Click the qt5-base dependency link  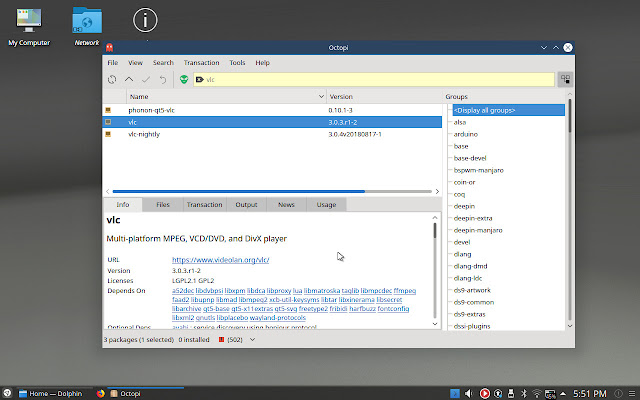[x=216, y=309]
